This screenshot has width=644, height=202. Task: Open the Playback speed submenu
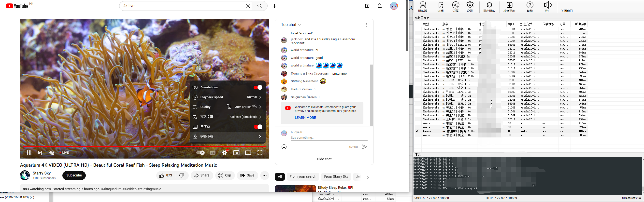coord(228,97)
